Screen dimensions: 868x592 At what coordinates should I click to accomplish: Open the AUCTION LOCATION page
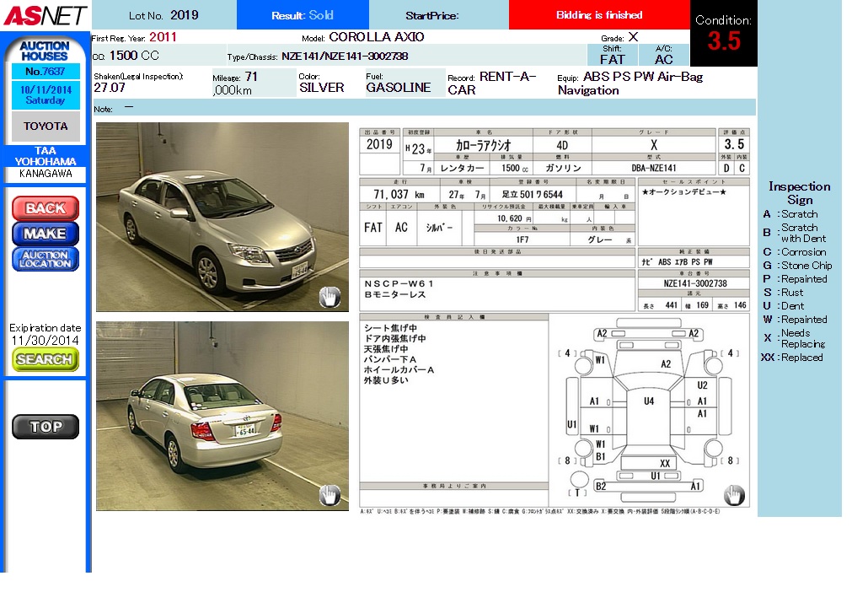46,259
